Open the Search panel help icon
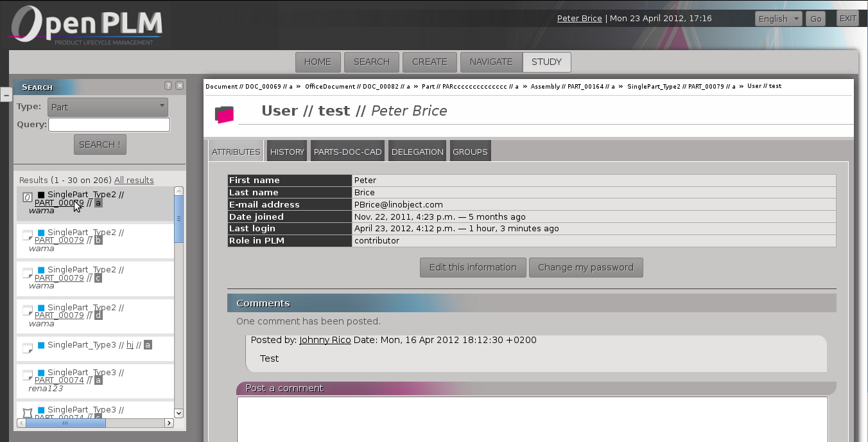The image size is (868, 442). tap(168, 85)
